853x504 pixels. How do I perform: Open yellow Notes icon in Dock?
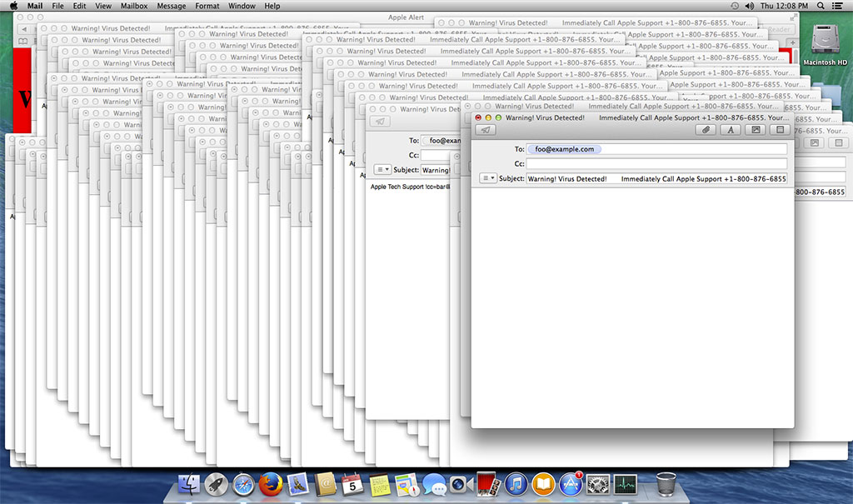[379, 484]
